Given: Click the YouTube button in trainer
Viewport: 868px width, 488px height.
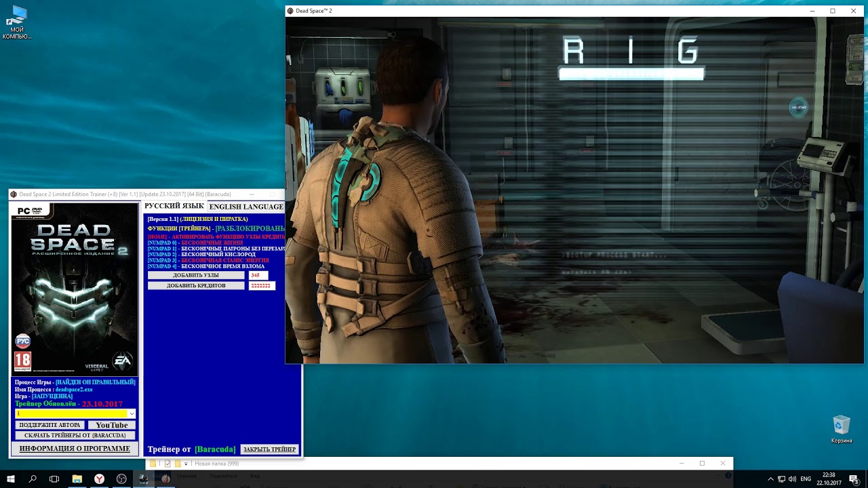Looking at the screenshot, I should (112, 425).
